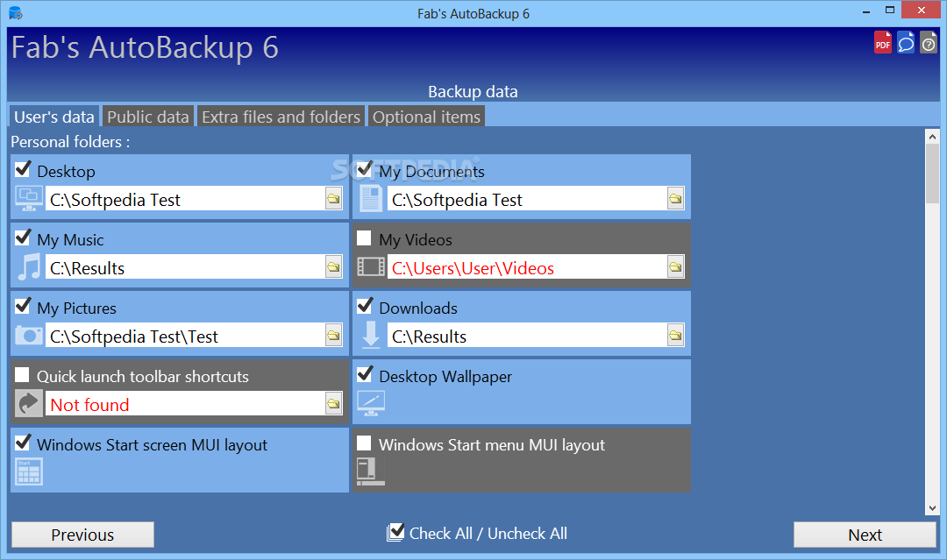Uncheck the Desktop Wallpaper checkbox
This screenshot has height=560, width=947.
364,374
